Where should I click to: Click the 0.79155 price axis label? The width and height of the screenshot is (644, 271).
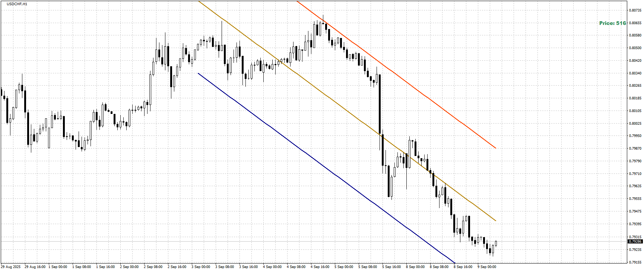(635, 262)
